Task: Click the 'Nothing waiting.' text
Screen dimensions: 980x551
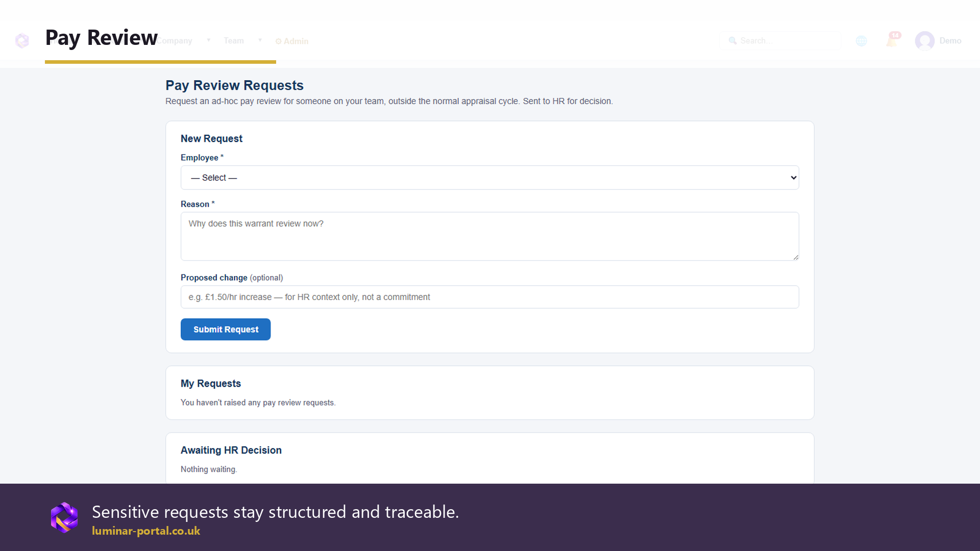Action: coord(209,469)
